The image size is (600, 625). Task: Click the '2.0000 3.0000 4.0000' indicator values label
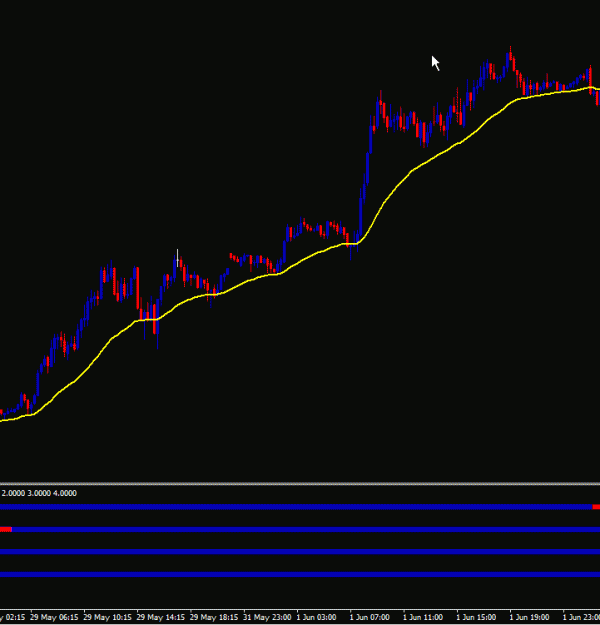(39, 493)
